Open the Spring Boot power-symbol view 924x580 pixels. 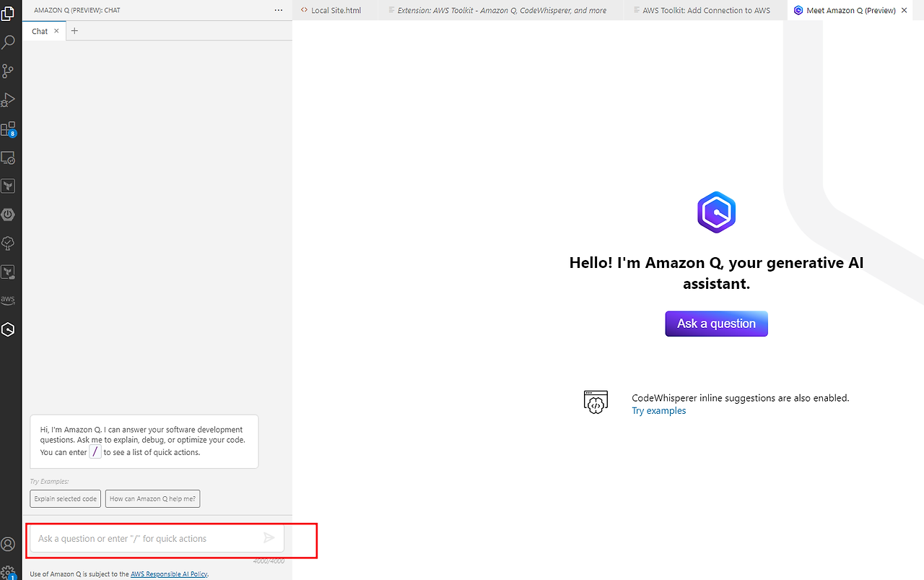click(9, 215)
